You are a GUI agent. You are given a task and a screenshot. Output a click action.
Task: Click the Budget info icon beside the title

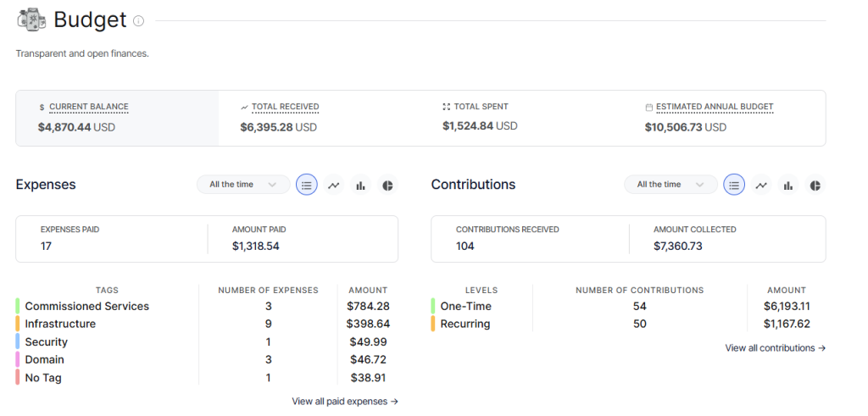coord(139,21)
